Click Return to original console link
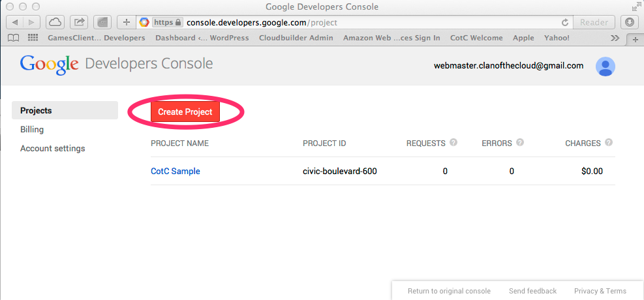The width and height of the screenshot is (644, 300). pyautogui.click(x=449, y=291)
